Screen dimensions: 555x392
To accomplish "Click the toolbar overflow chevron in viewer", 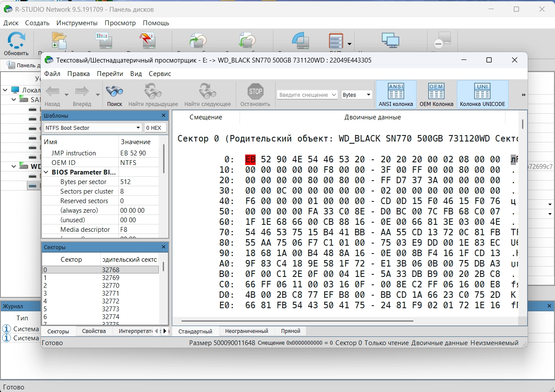I will tap(523, 95).
